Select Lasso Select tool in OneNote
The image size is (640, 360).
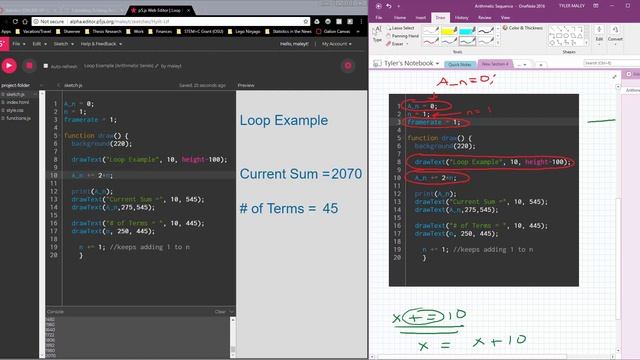[x=400, y=28]
